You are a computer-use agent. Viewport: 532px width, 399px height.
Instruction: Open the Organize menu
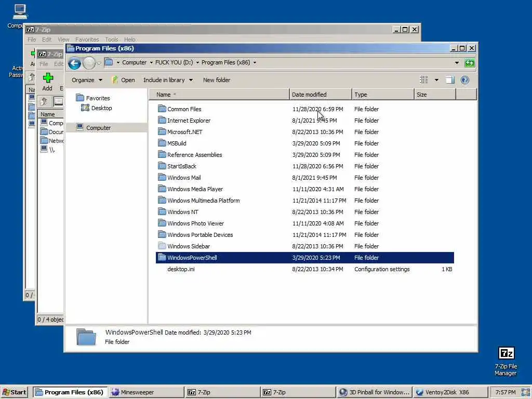pyautogui.click(x=87, y=80)
